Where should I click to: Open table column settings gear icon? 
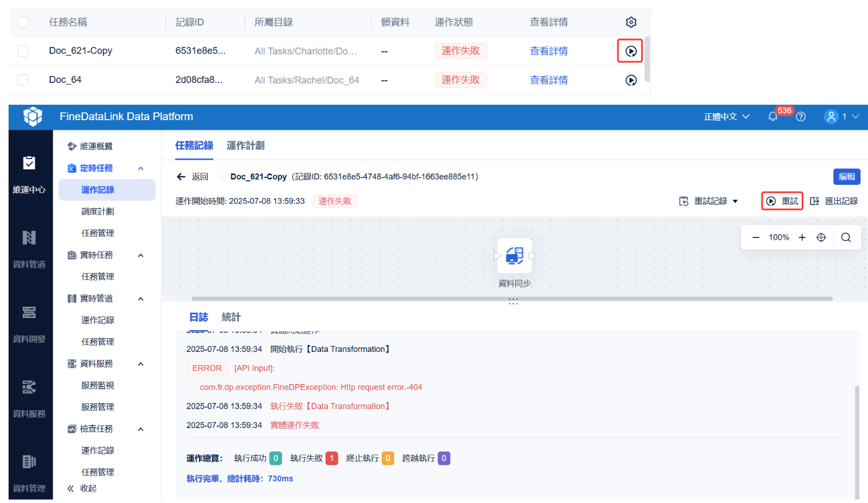click(x=631, y=22)
